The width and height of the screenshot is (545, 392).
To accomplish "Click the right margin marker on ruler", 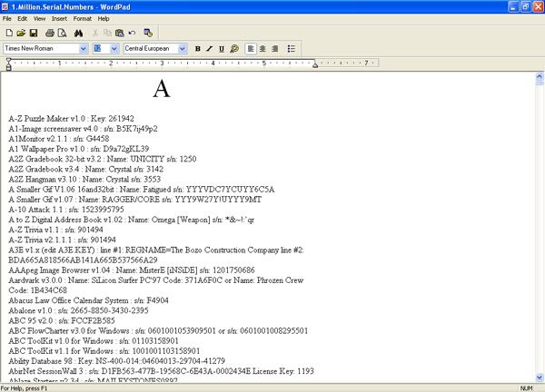I will click(x=315, y=65).
